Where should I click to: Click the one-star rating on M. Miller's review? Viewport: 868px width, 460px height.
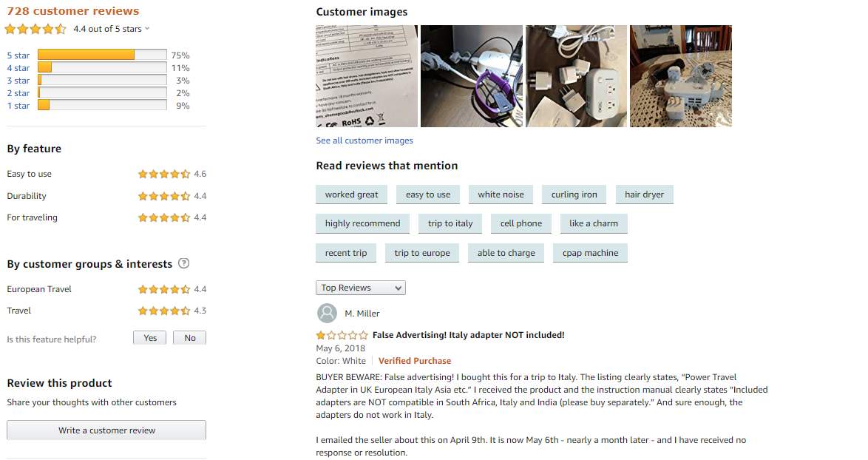[342, 335]
